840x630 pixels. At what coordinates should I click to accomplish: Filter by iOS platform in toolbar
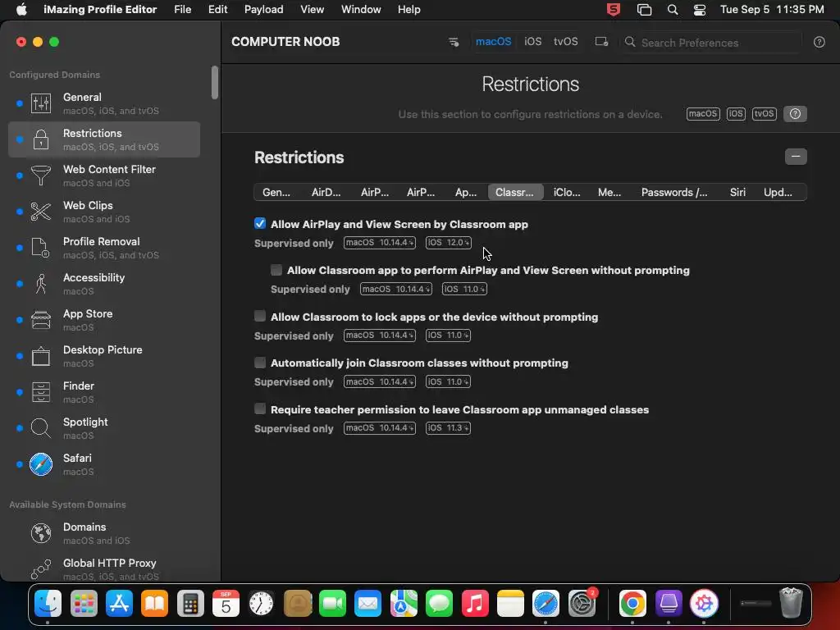tap(532, 42)
